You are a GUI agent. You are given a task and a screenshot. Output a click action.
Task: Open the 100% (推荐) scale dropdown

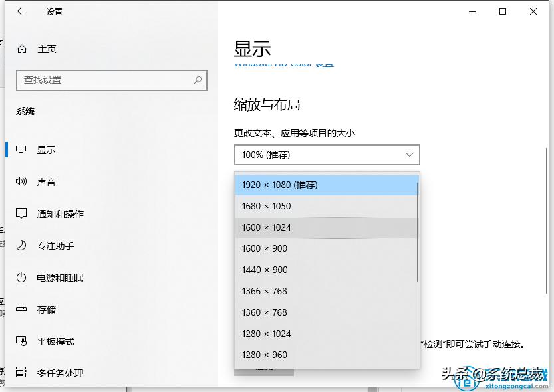click(x=327, y=155)
